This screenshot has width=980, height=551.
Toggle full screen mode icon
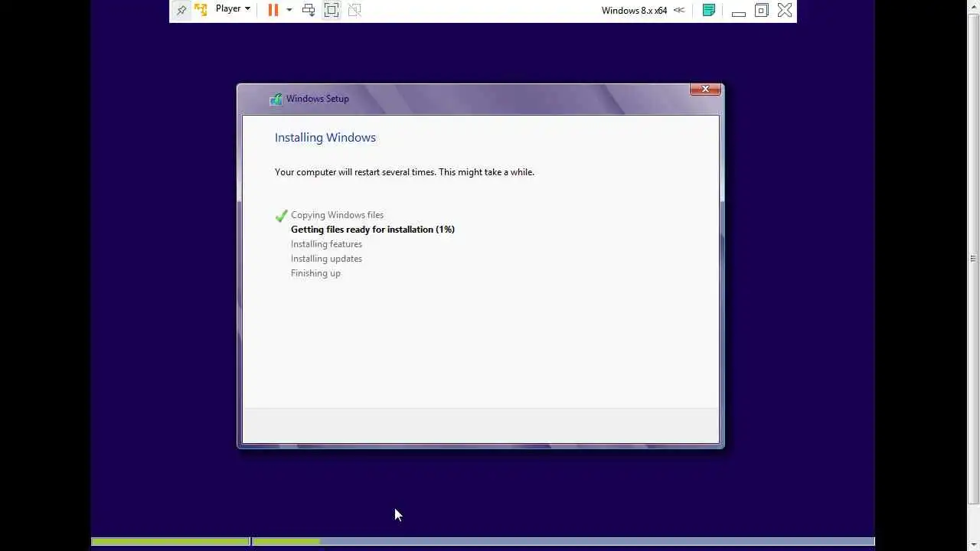332,10
